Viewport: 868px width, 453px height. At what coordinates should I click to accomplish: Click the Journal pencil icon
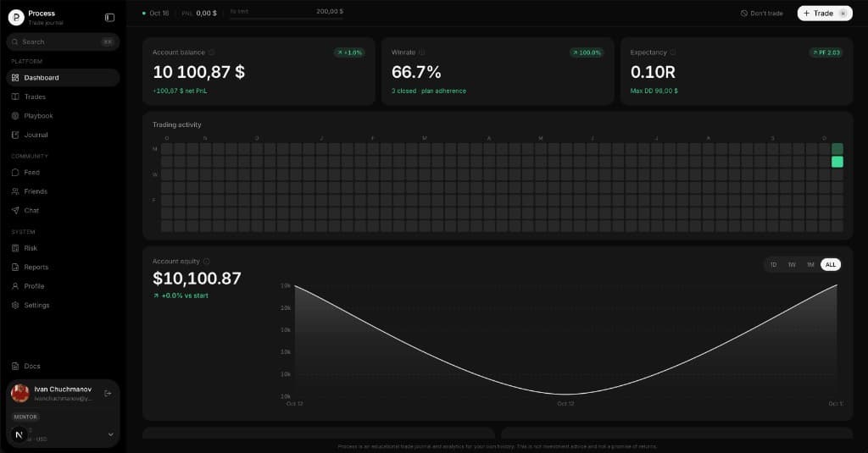pos(15,135)
